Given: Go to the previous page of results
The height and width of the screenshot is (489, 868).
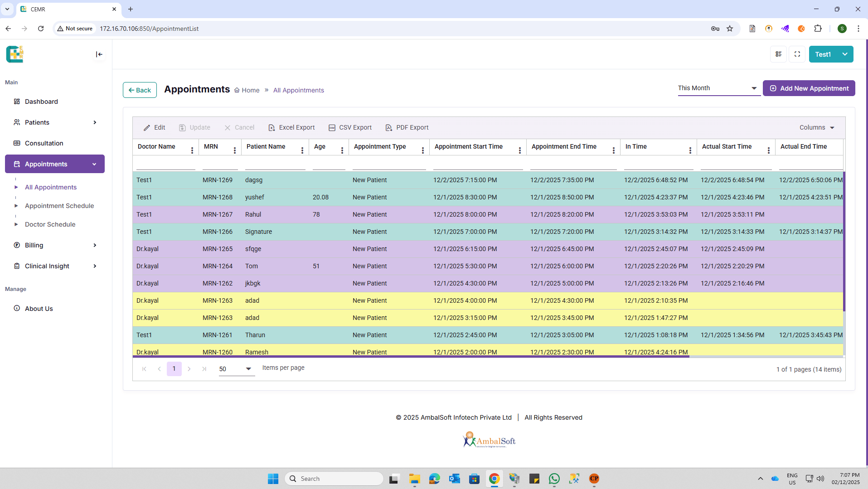Looking at the screenshot, I should coord(159,369).
